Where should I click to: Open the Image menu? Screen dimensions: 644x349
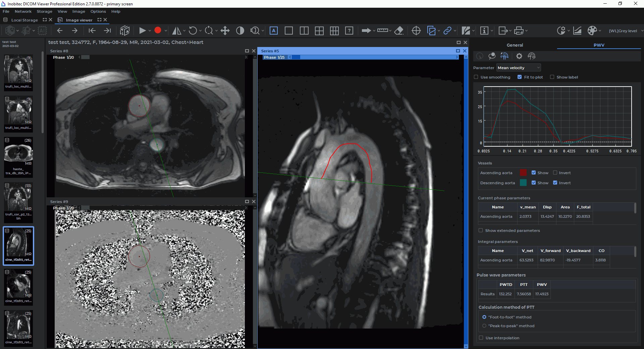click(x=78, y=11)
